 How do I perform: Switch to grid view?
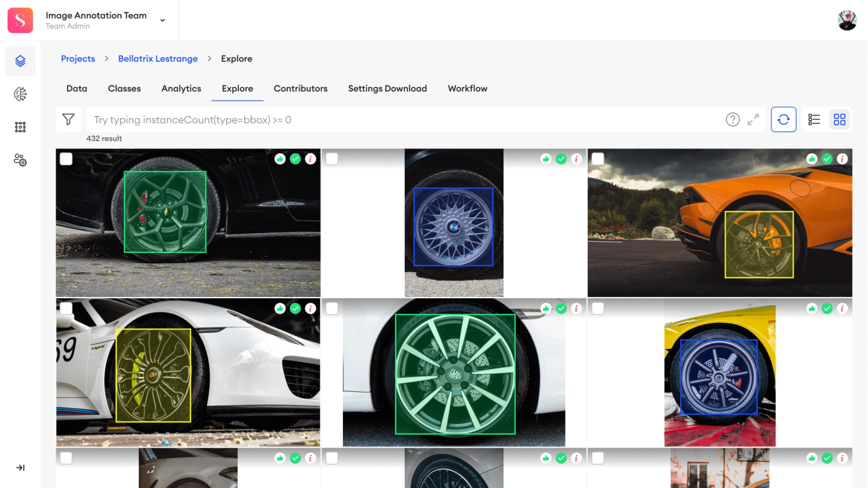coord(839,120)
